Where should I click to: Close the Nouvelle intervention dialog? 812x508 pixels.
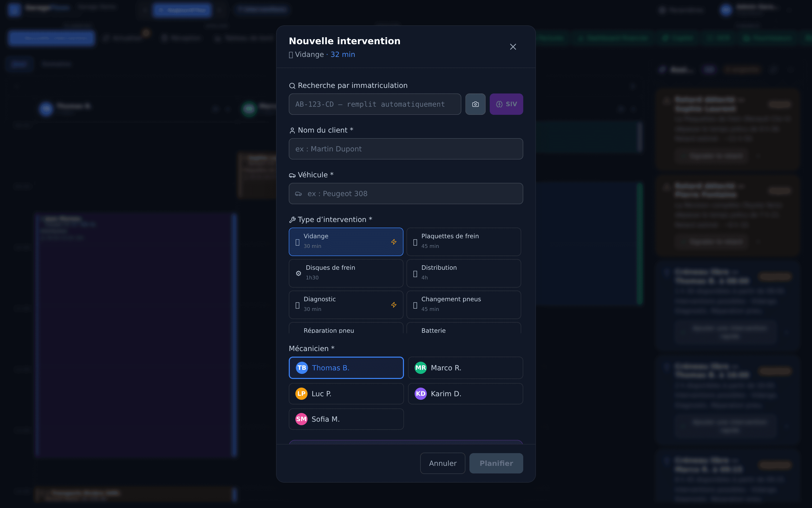coord(513,47)
